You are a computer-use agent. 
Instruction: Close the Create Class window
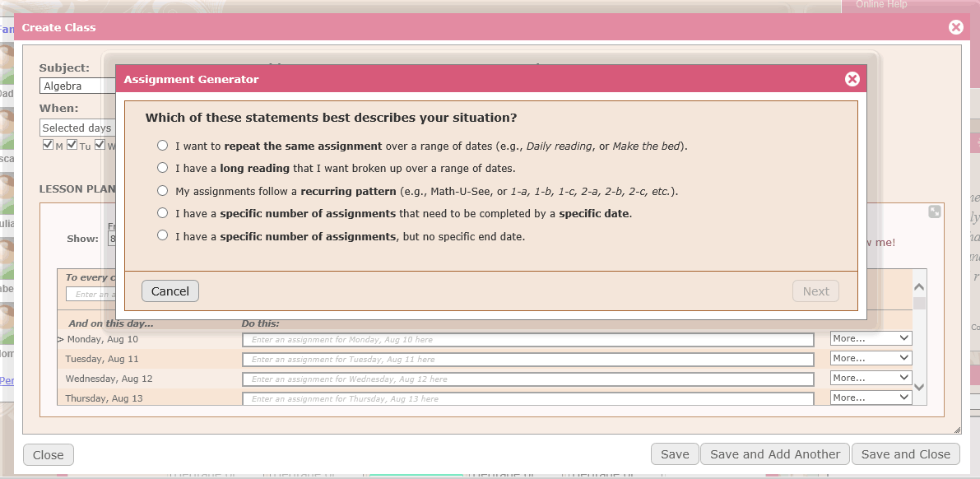tap(955, 27)
